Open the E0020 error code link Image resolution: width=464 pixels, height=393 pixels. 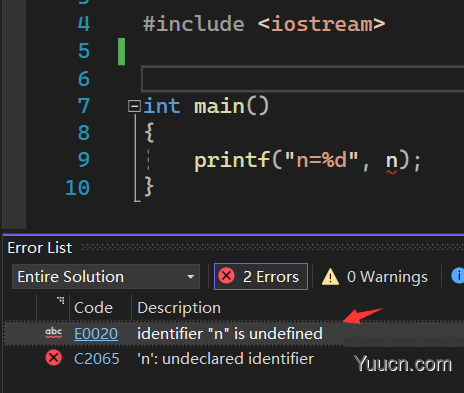point(96,333)
